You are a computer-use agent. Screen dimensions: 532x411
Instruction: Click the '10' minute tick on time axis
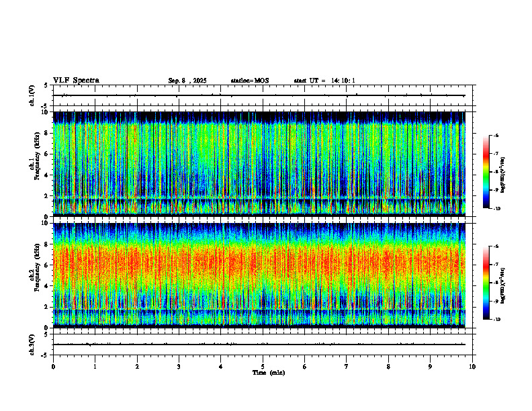click(x=472, y=367)
